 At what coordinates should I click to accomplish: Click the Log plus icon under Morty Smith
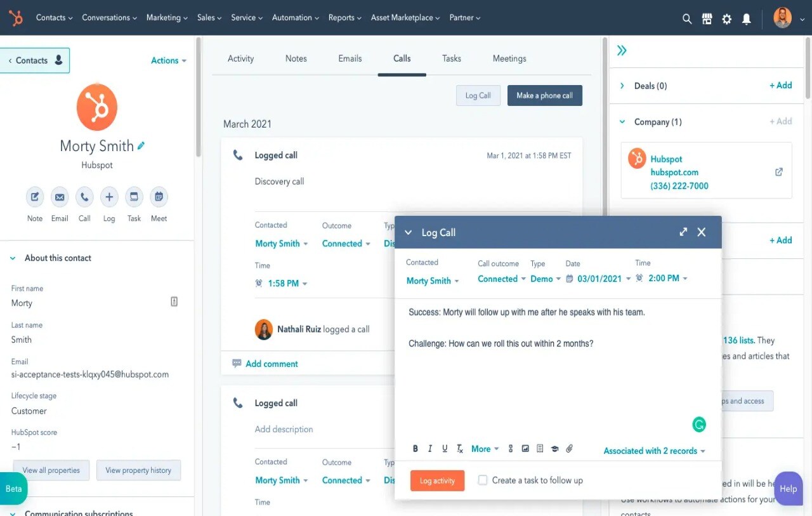coord(109,197)
